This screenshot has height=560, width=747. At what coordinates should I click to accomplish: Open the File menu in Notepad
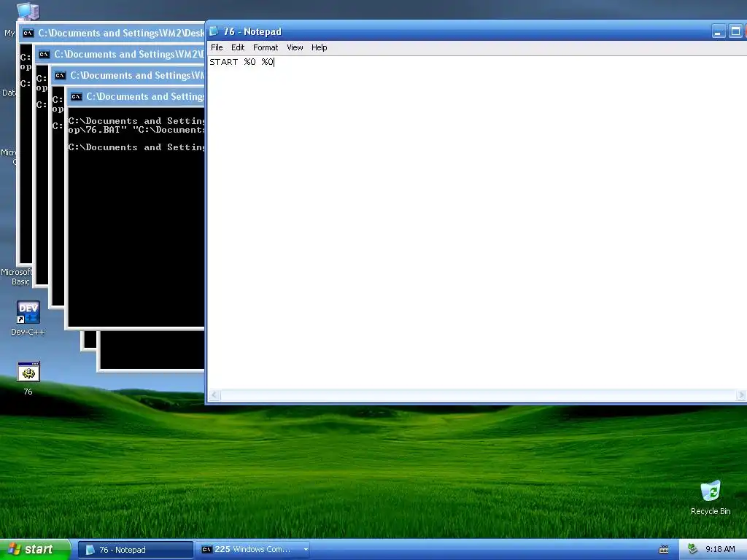click(x=217, y=47)
